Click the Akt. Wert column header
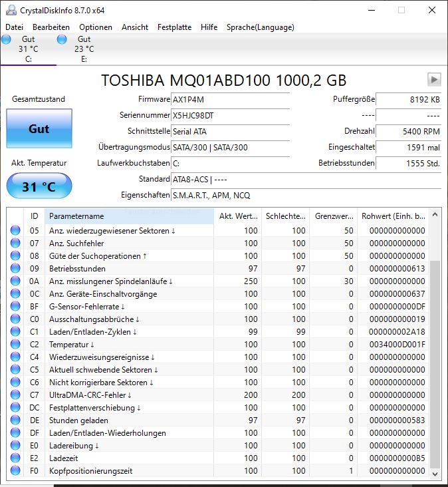Image resolution: width=448 pixels, height=487 pixels. tap(238, 216)
